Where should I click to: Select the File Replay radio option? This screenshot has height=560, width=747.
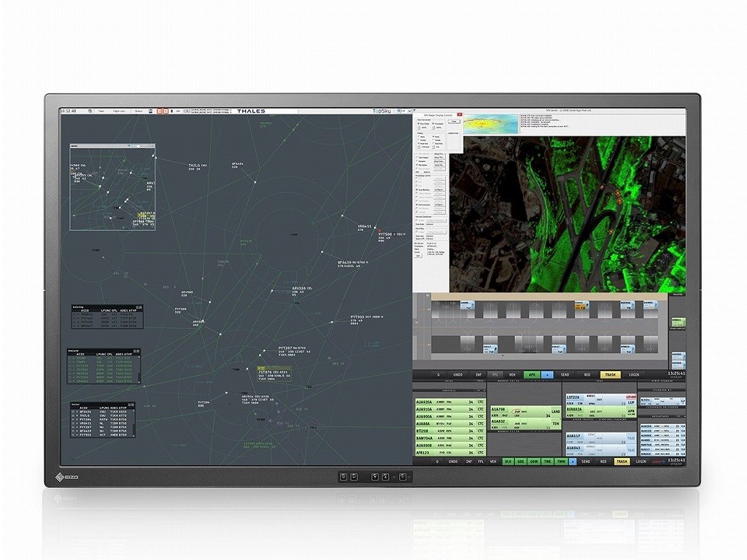pos(417,166)
